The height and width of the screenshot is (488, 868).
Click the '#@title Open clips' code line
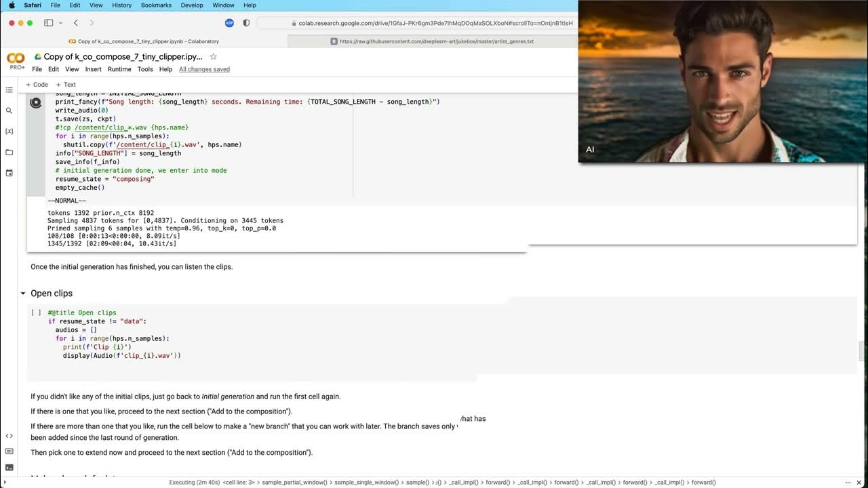coord(82,313)
